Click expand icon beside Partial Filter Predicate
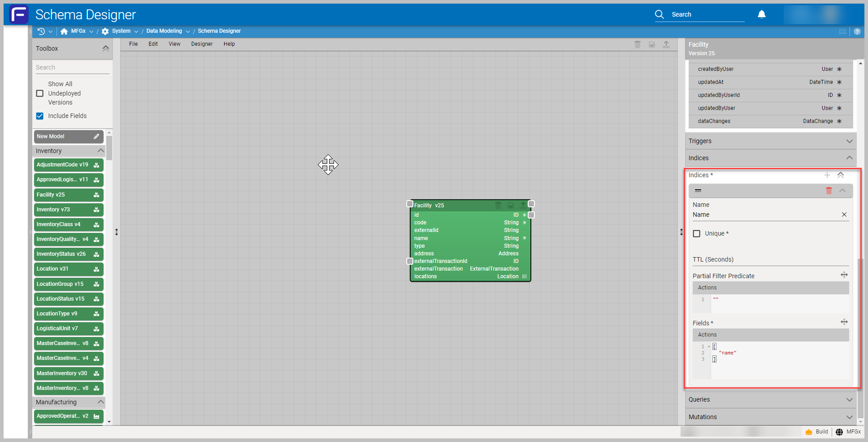Viewport: 868px width, 442px height. click(844, 275)
